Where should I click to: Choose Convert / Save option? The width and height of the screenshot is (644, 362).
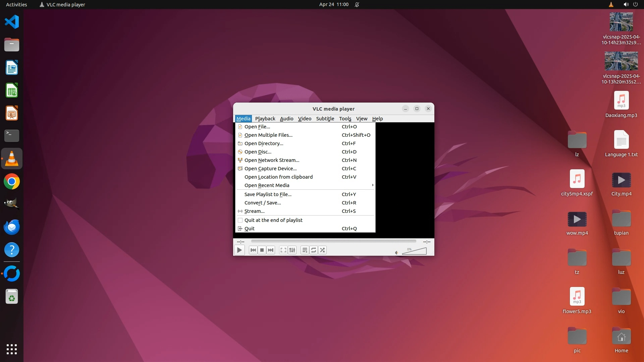[263, 203]
